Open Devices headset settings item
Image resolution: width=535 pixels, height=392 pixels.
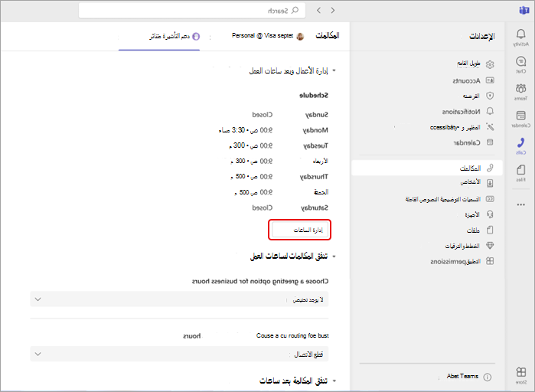pos(479,214)
